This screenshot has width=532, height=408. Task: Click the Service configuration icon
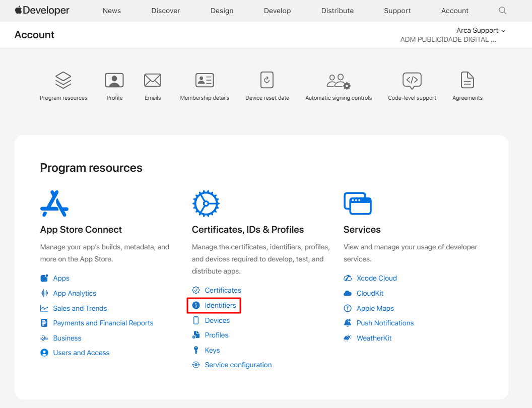tap(196, 365)
